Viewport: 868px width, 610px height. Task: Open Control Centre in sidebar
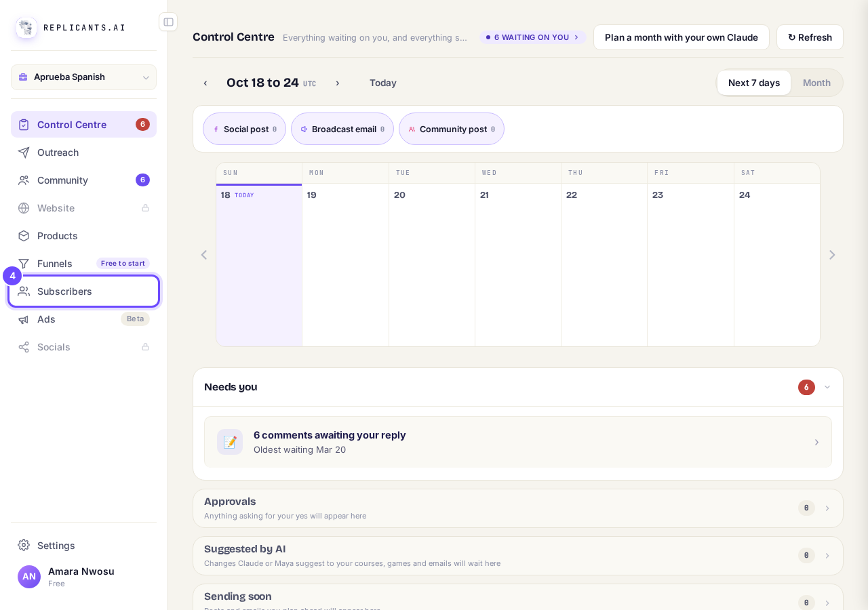click(83, 125)
